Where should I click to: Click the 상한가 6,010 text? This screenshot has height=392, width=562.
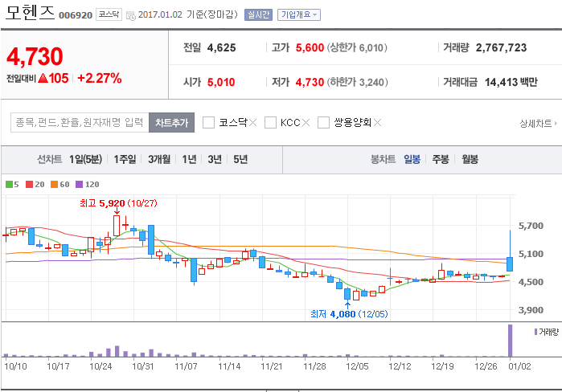[357, 47]
